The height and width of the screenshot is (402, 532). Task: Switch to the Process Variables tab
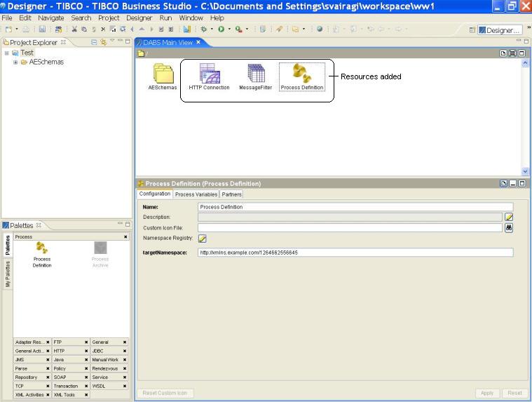pyautogui.click(x=196, y=194)
